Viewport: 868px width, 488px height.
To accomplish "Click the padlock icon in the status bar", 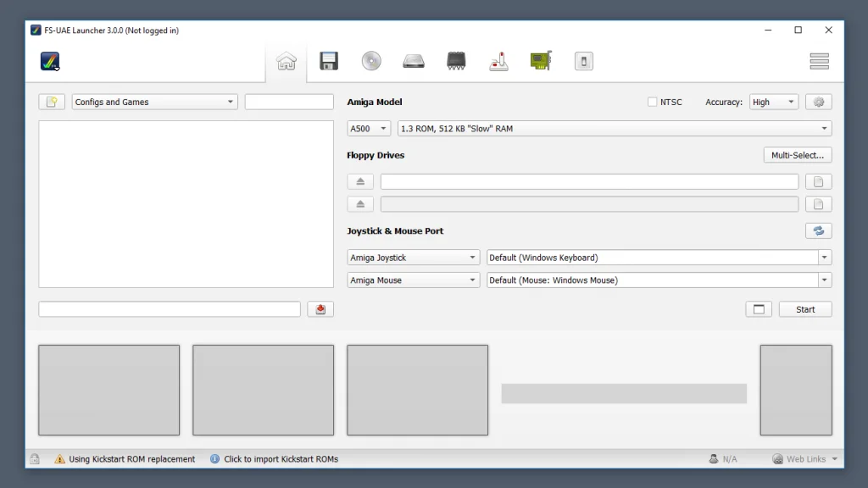I will click(34, 458).
